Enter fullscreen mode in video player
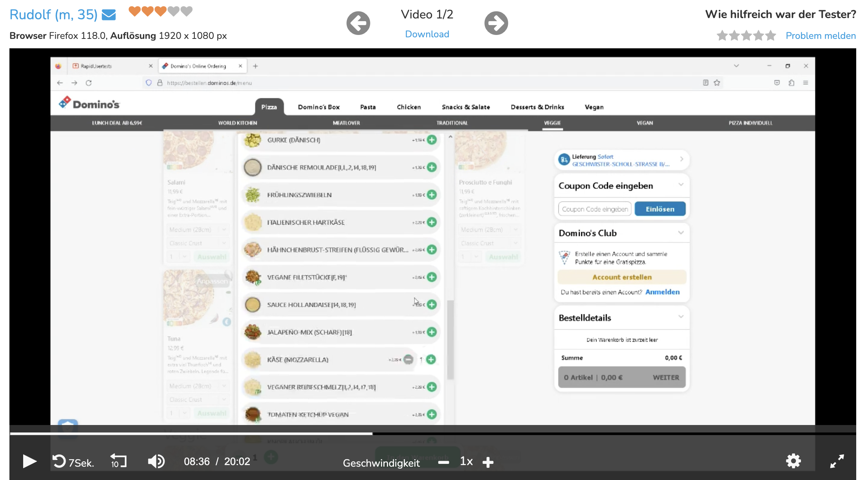868x480 pixels. 837,461
